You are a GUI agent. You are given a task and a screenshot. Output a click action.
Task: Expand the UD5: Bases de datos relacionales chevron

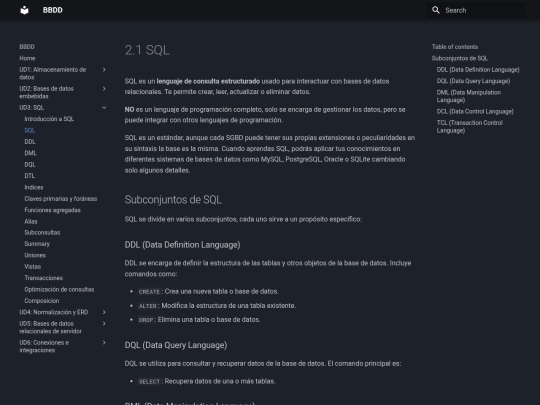coord(104,324)
